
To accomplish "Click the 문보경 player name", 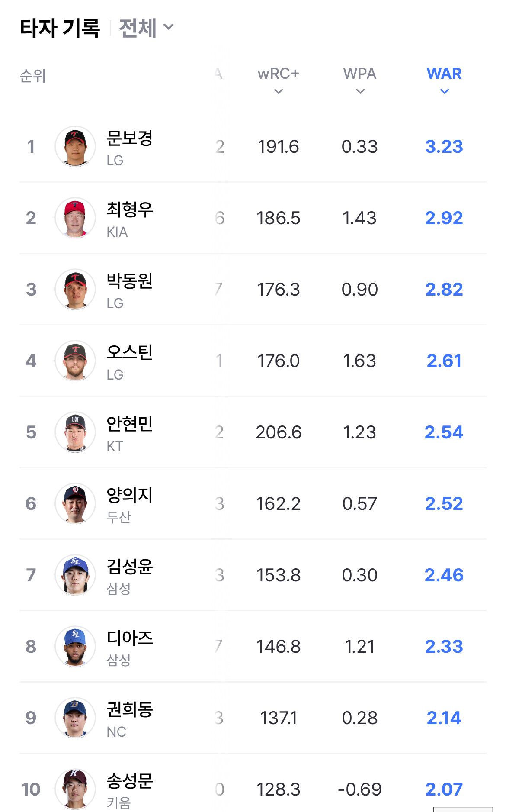I will click(130, 138).
